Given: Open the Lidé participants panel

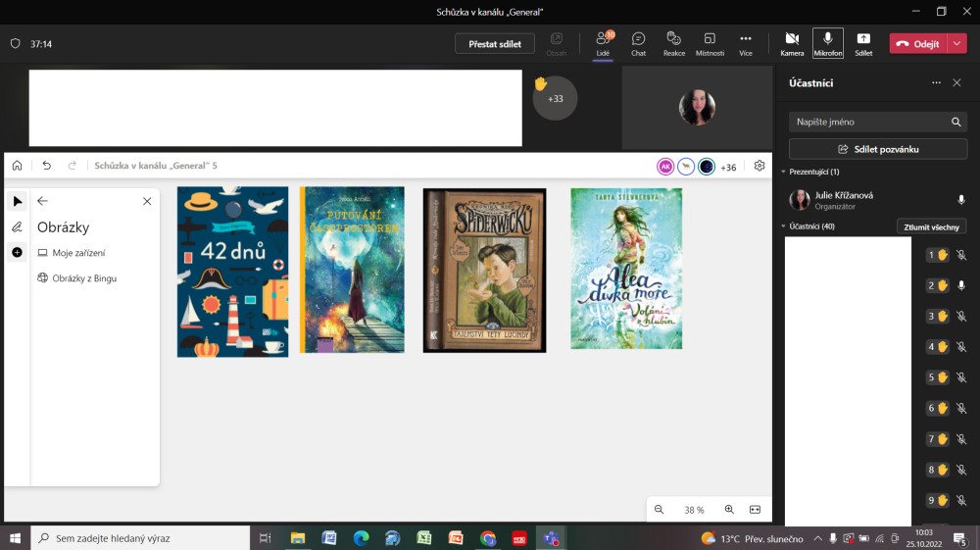Looking at the screenshot, I should click(x=603, y=44).
